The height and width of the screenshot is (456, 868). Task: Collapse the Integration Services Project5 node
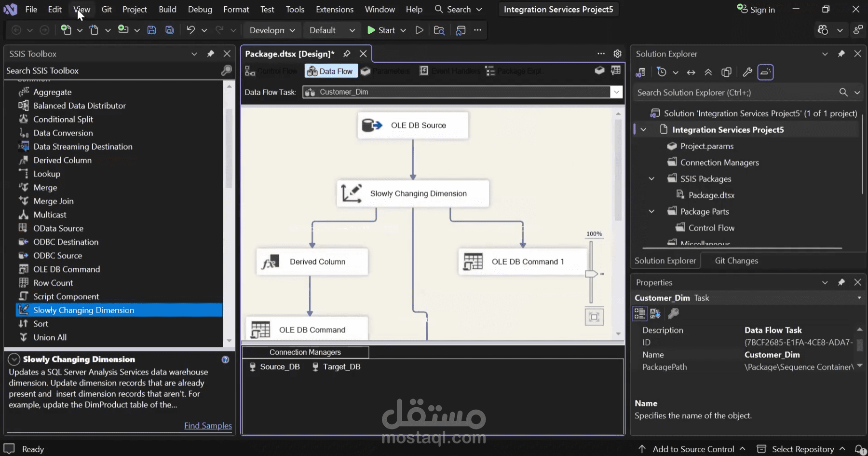click(643, 129)
